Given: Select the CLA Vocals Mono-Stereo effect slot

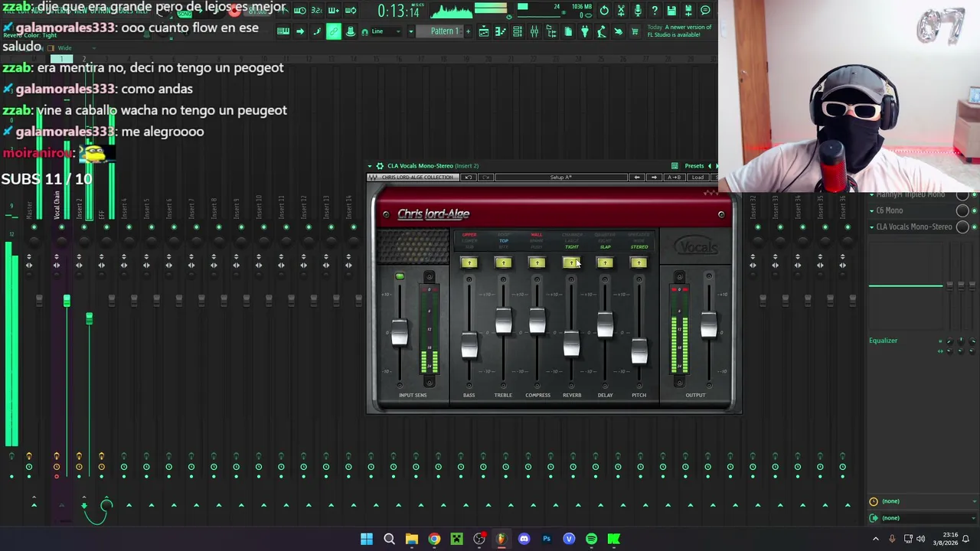Looking at the screenshot, I should coord(914,227).
